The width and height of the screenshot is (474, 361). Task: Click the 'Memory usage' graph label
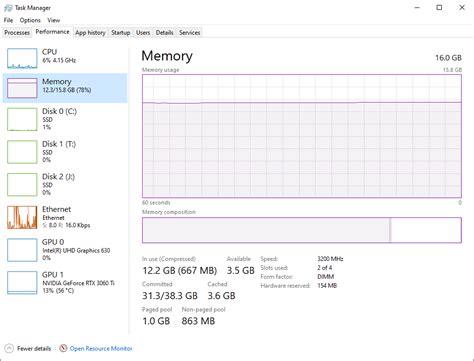(161, 70)
